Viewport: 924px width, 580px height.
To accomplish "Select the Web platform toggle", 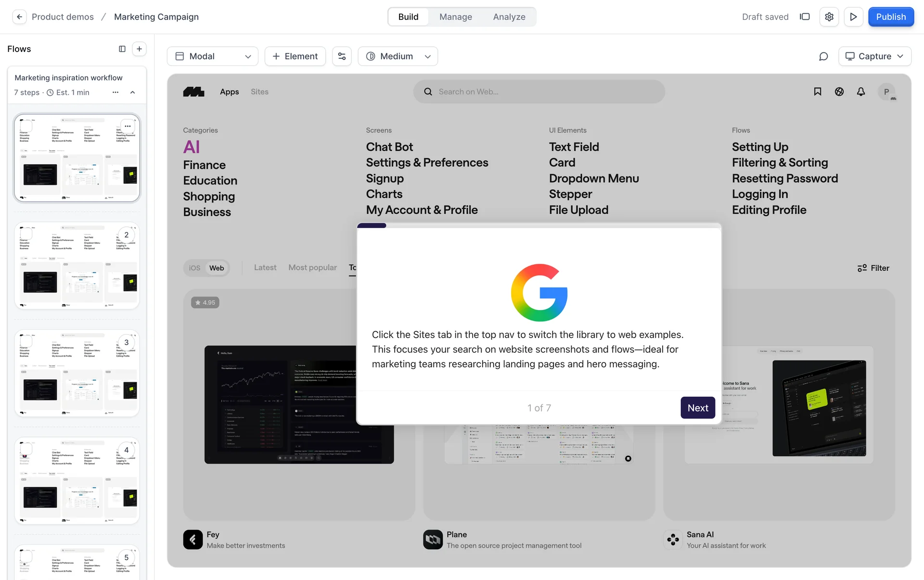I will pyautogui.click(x=217, y=268).
